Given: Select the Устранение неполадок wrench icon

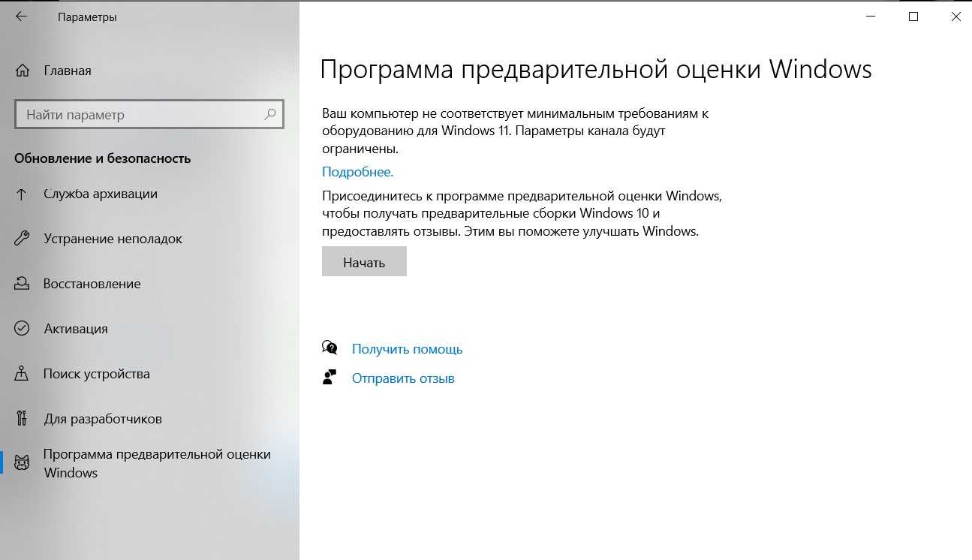Looking at the screenshot, I should pyautogui.click(x=22, y=239).
